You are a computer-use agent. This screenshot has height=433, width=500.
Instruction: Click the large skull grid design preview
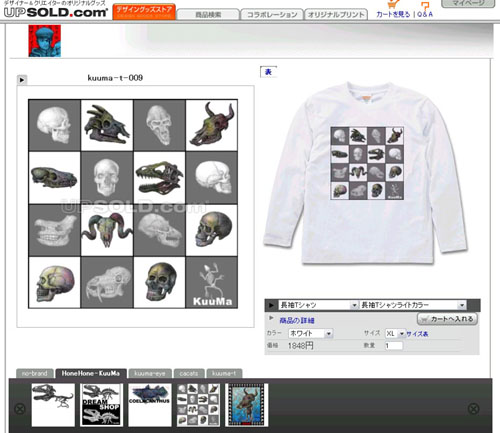(133, 204)
